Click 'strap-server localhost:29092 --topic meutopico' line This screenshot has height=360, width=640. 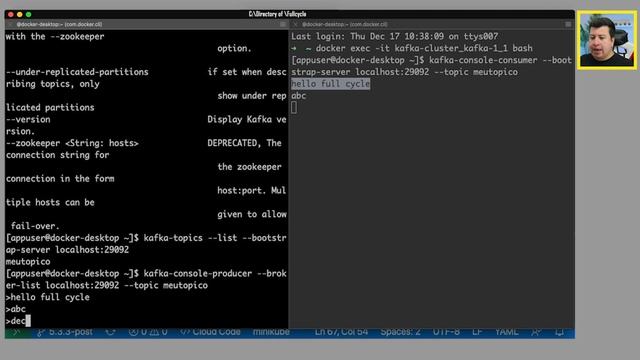coord(404,72)
